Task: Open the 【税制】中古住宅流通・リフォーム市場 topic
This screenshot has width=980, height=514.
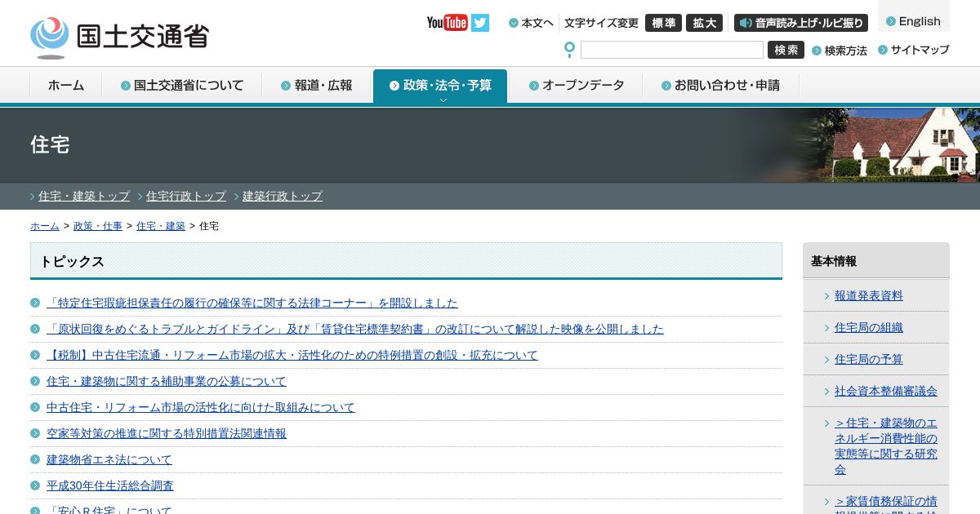Action: click(292, 355)
